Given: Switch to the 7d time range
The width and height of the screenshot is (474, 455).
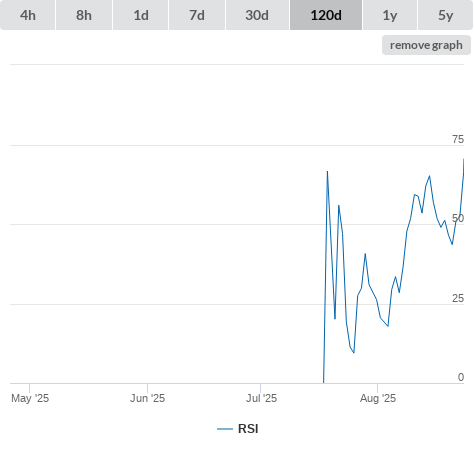Looking at the screenshot, I should point(197,15).
